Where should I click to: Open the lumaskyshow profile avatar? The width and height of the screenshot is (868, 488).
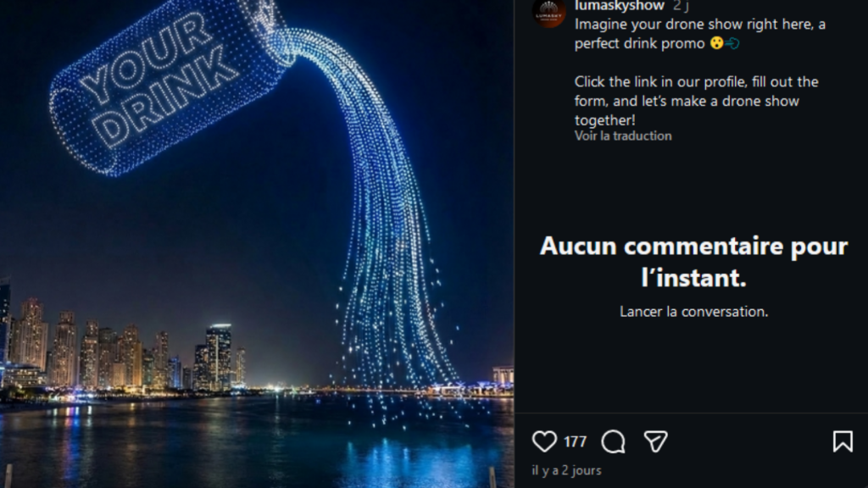click(x=548, y=11)
